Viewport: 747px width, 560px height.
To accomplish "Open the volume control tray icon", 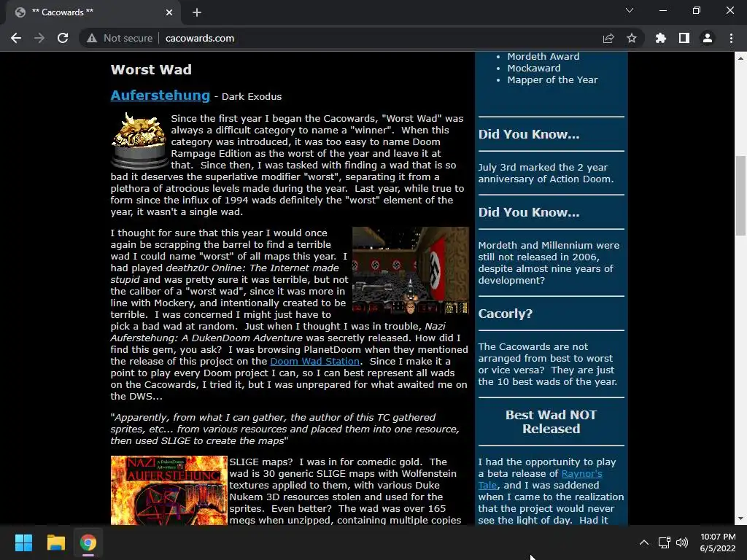I will 682,542.
